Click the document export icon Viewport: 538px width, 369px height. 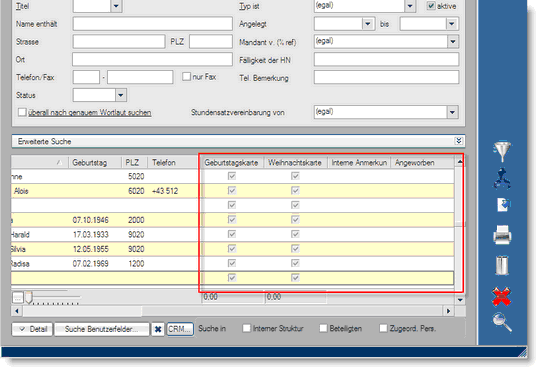tap(503, 205)
